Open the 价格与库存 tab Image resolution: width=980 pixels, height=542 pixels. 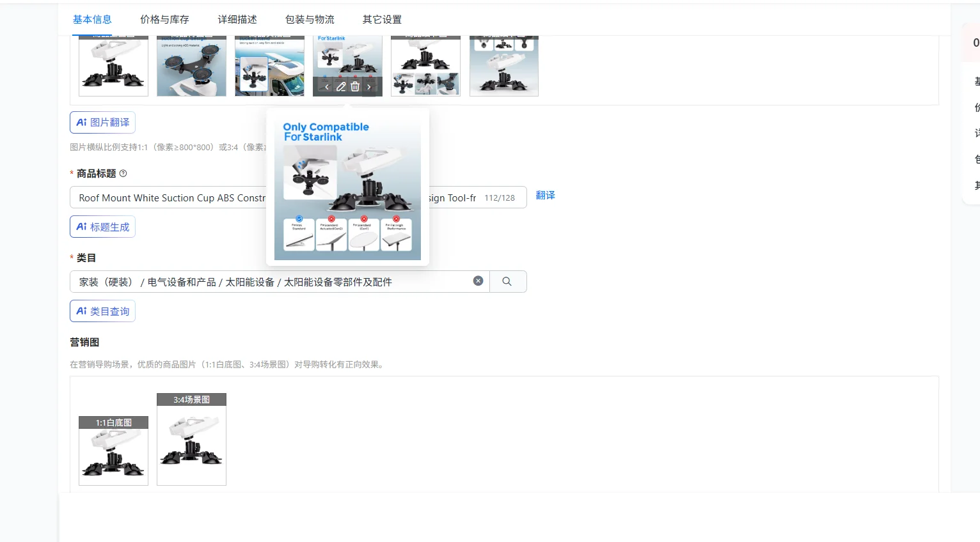click(x=164, y=19)
